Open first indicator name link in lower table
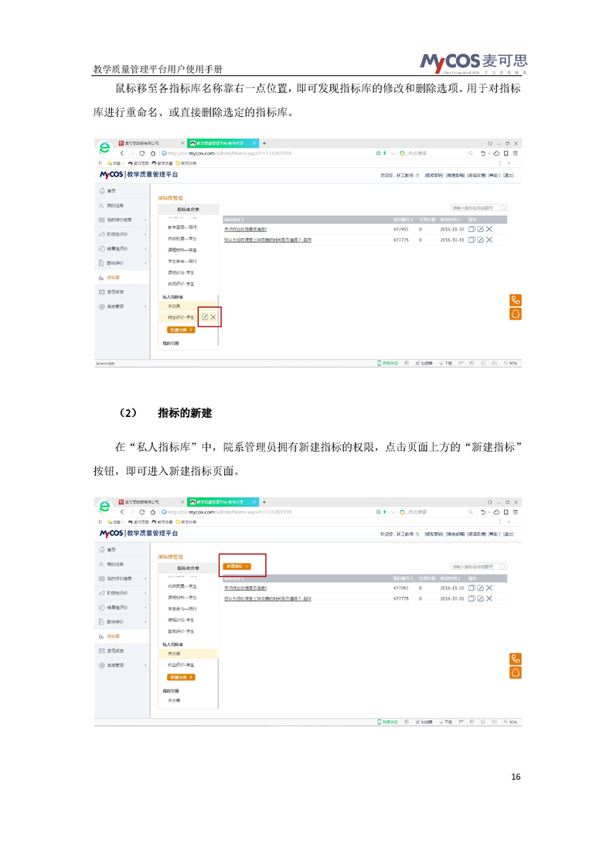The width and height of the screenshot is (613, 868). pyautogui.click(x=246, y=588)
